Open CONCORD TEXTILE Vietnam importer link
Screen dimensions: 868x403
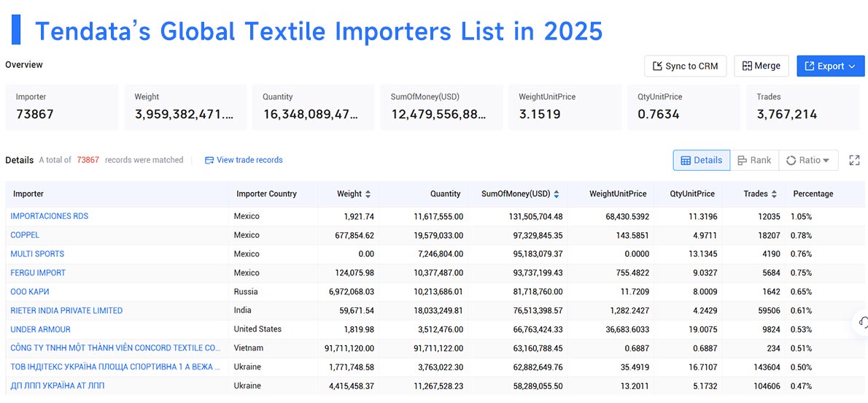[x=115, y=348]
